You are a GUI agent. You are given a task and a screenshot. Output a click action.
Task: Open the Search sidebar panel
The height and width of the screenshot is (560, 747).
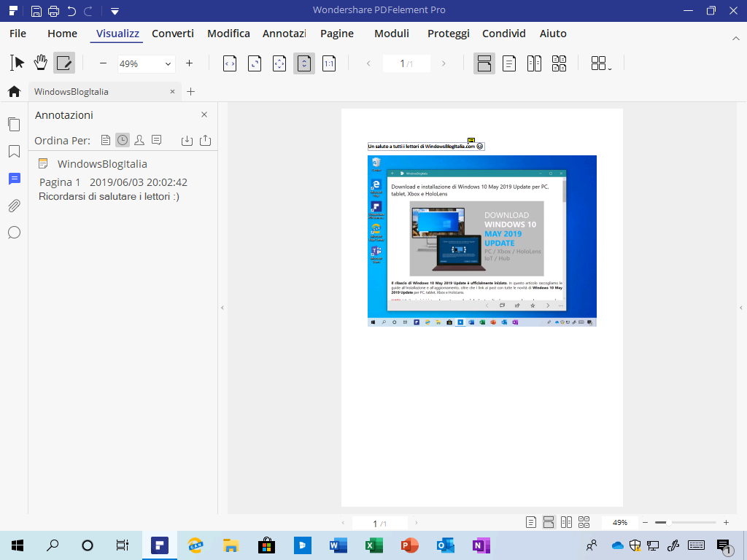pos(15,233)
